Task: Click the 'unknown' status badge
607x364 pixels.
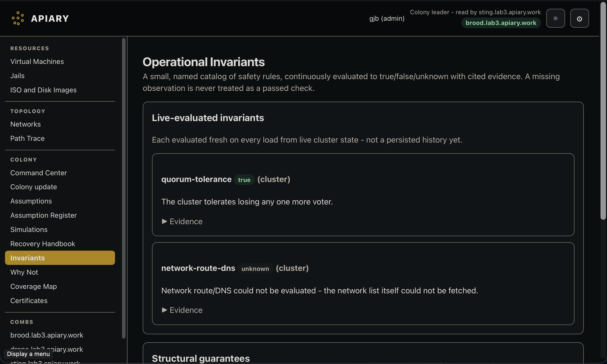Action: point(255,268)
